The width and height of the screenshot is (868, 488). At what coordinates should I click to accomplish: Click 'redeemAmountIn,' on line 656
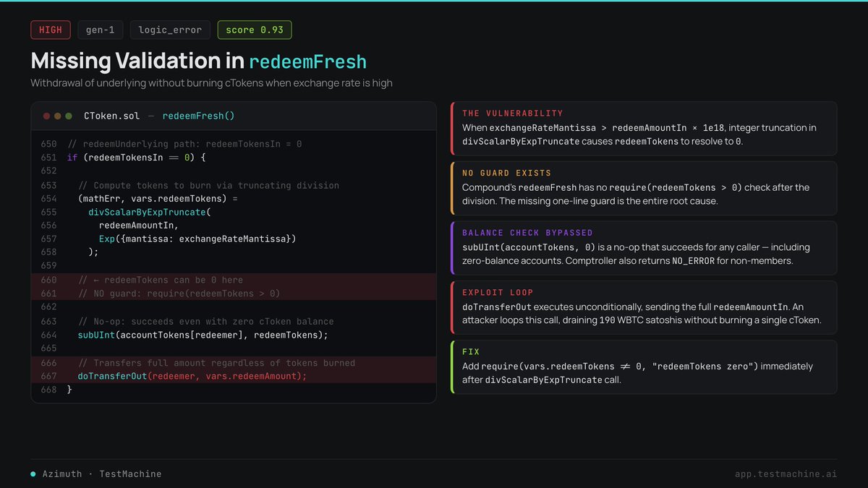(139, 226)
